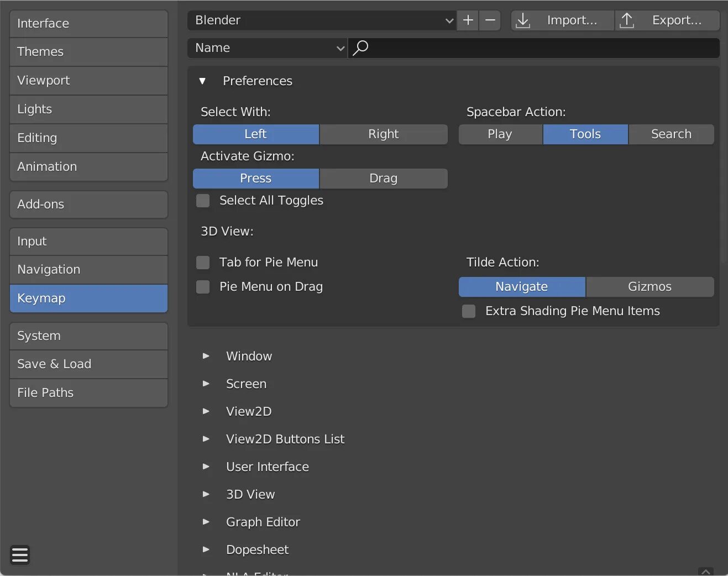The height and width of the screenshot is (576, 728).
Task: Set Select With to Right
Action: coord(383,134)
